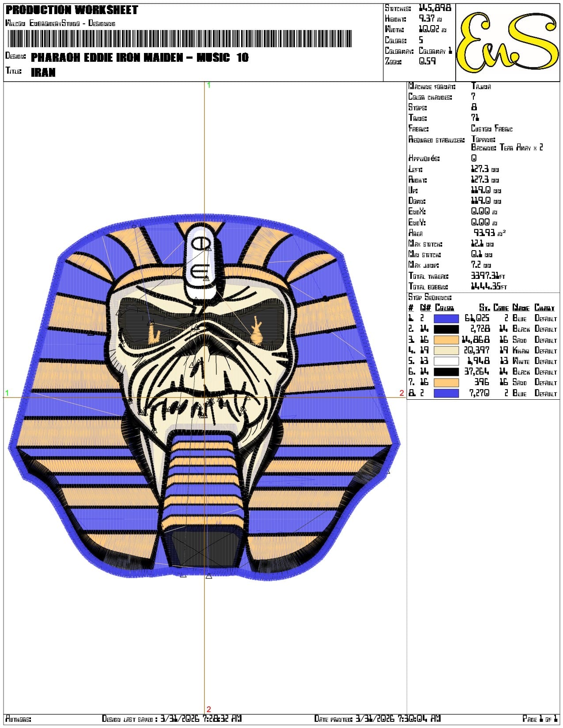563x728 pixels.
Task: Click the yellow EnS logo
Action: point(507,42)
